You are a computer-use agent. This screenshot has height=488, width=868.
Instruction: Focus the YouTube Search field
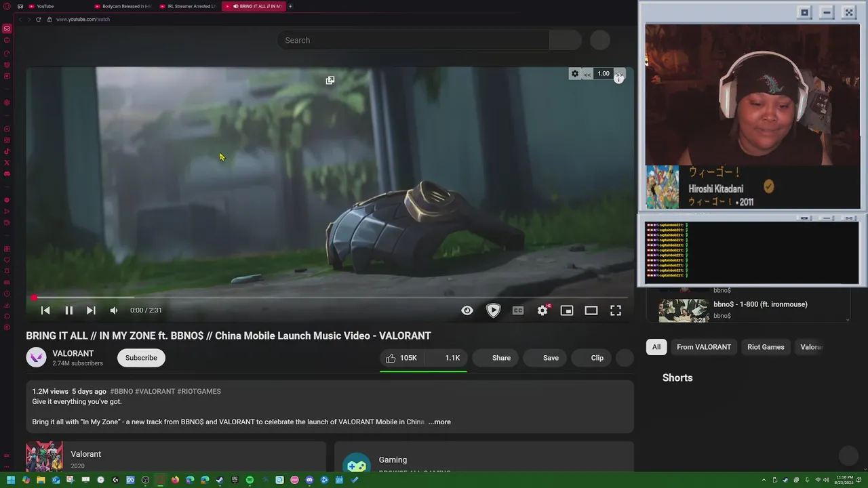pyautogui.click(x=414, y=40)
